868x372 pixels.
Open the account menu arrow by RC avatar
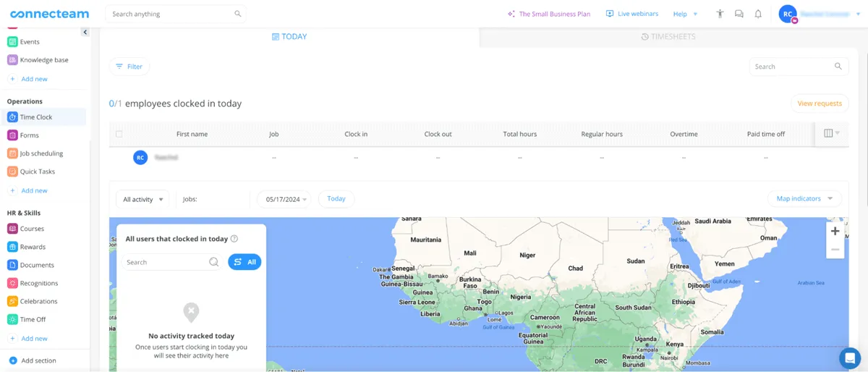point(858,14)
